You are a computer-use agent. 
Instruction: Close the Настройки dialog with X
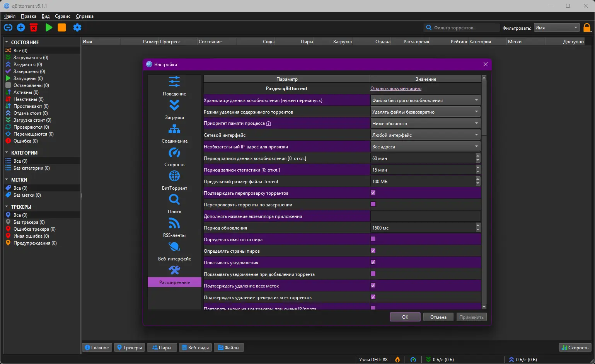coord(486,64)
